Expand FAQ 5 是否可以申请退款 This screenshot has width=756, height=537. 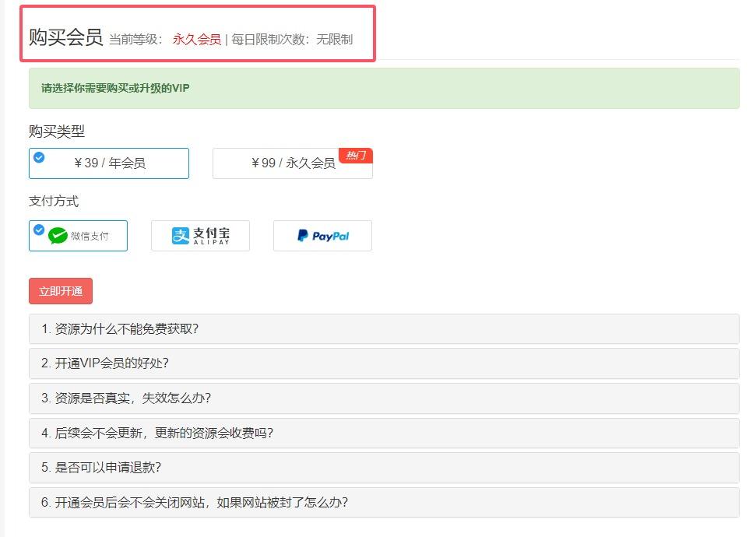[384, 468]
